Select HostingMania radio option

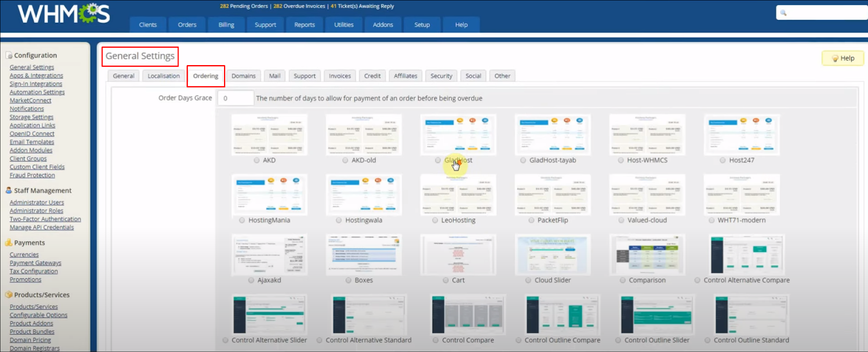242,220
